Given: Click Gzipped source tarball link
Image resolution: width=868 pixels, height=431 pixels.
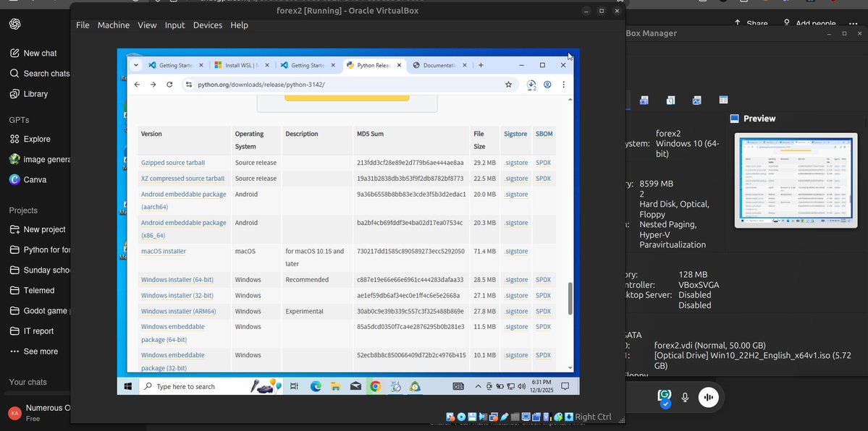Looking at the screenshot, I should coord(173,163).
